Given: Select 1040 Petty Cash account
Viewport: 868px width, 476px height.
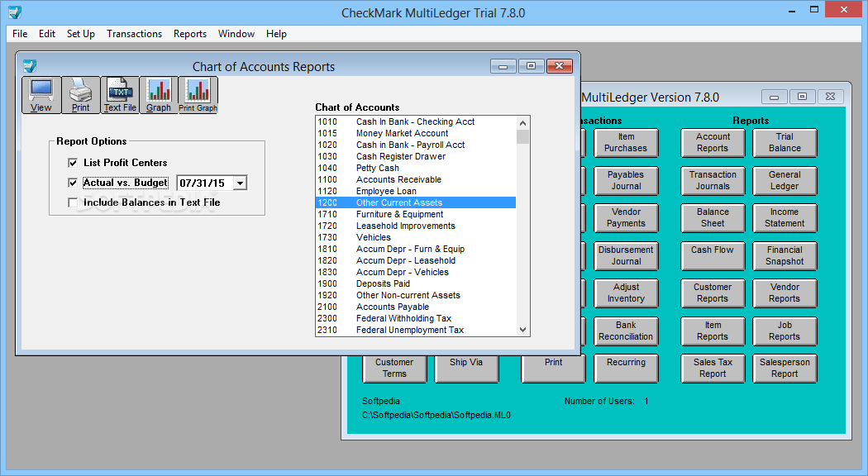Looking at the screenshot, I should point(416,169).
